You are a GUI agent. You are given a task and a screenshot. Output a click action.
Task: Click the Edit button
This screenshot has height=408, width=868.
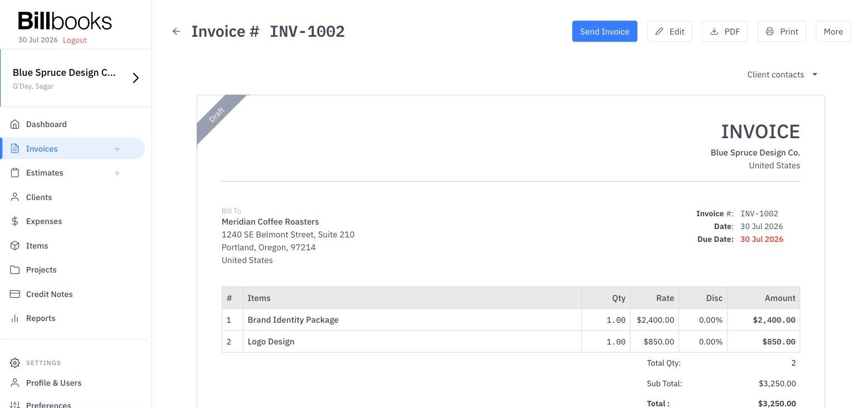pyautogui.click(x=670, y=32)
